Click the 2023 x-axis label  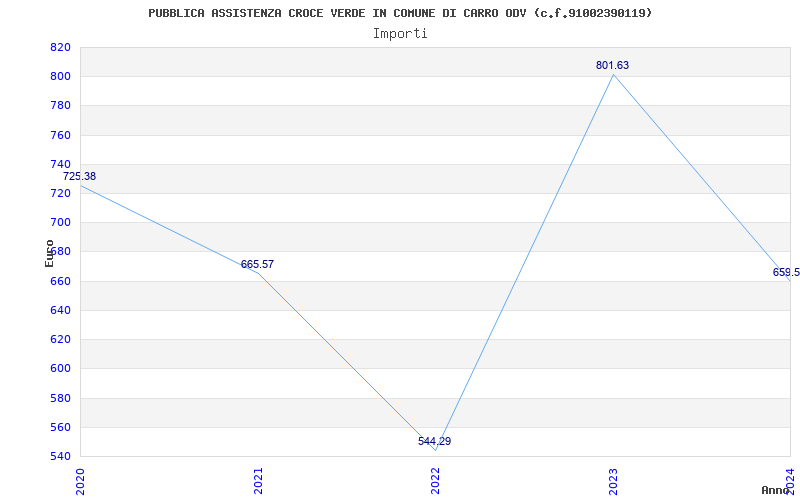tap(613, 481)
